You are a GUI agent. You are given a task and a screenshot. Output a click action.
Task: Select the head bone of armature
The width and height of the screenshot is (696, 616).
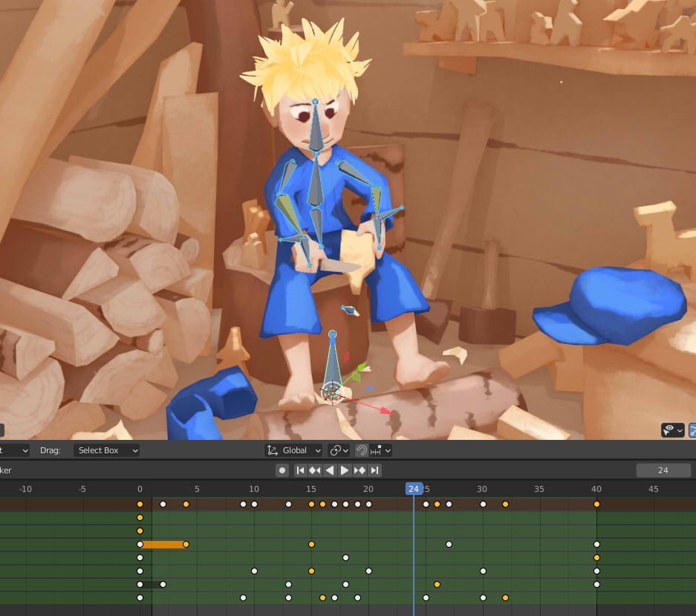(316, 126)
